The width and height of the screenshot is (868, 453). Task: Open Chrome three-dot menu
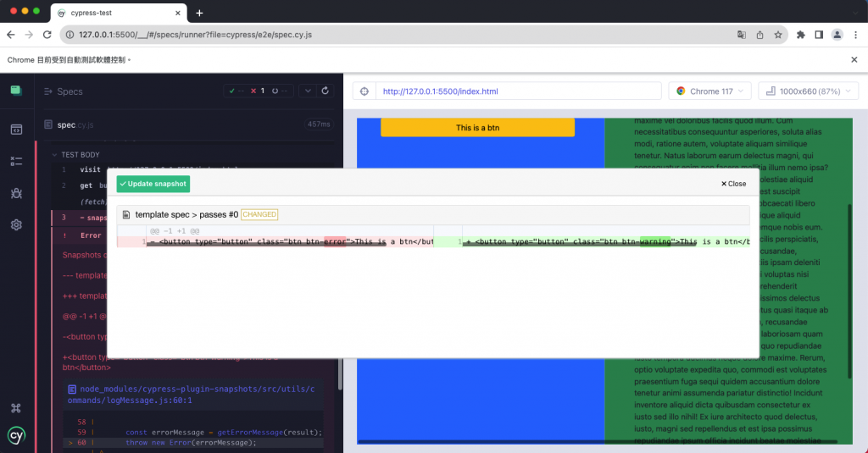[x=855, y=35]
